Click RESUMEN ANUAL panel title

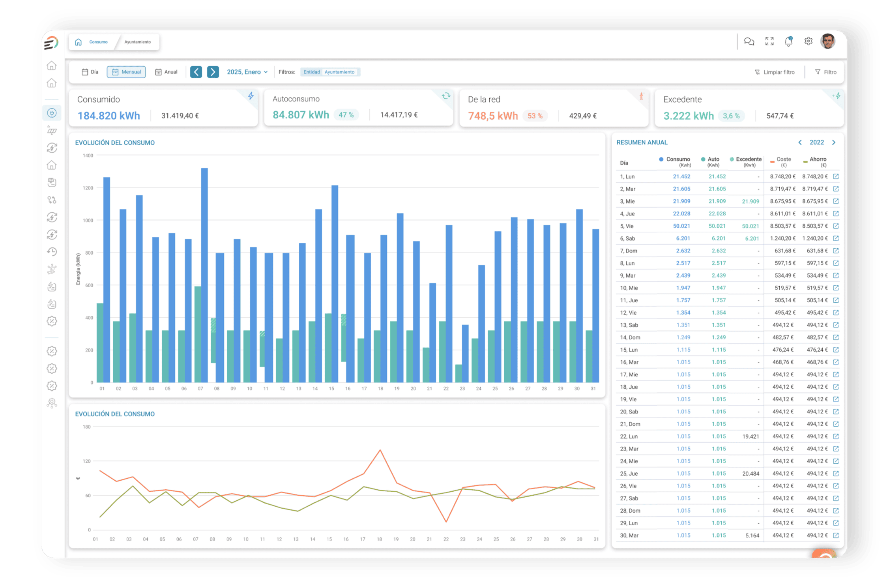pos(642,142)
